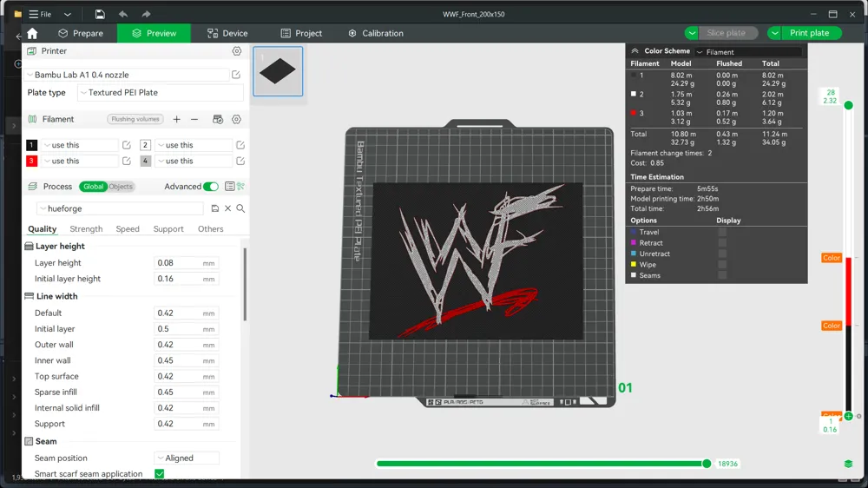
Task: Switch to the Prepare tab
Action: pos(81,33)
